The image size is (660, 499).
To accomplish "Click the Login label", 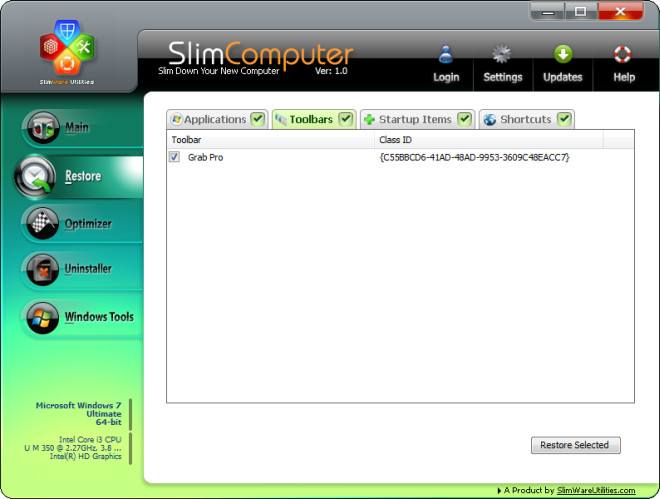I will 446,77.
